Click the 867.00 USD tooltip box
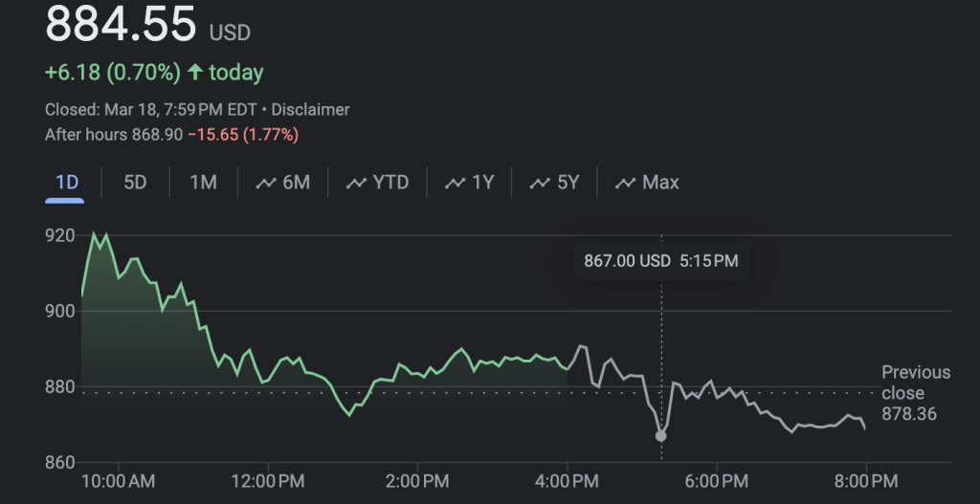This screenshot has height=504, width=980. (x=660, y=260)
